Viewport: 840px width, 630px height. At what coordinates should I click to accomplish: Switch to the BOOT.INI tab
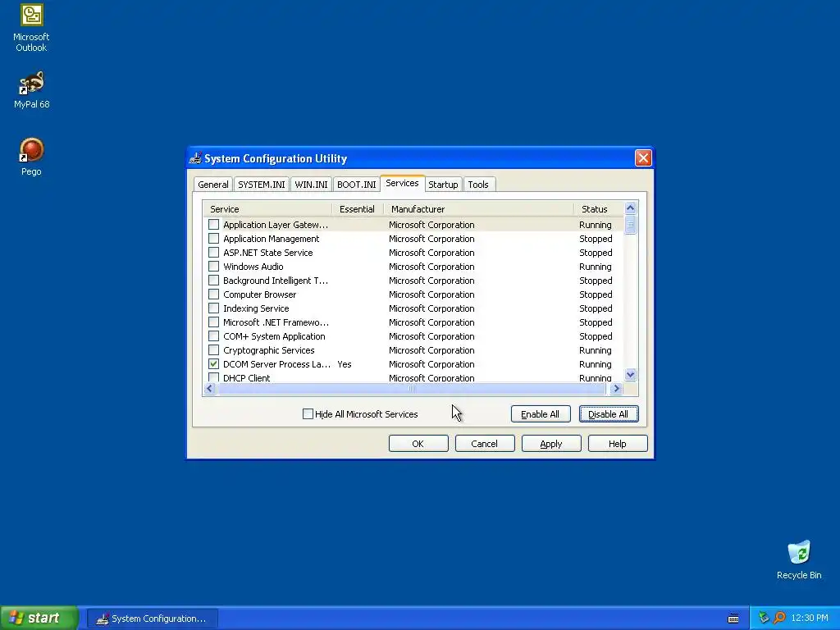coord(356,185)
